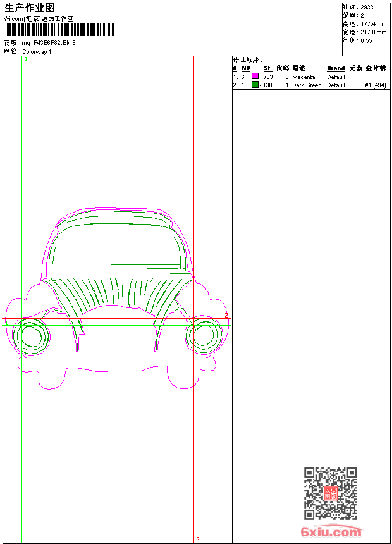Click the Dark Green color swatch in row 2
Viewport: 392px width, 544px height.
click(255, 85)
